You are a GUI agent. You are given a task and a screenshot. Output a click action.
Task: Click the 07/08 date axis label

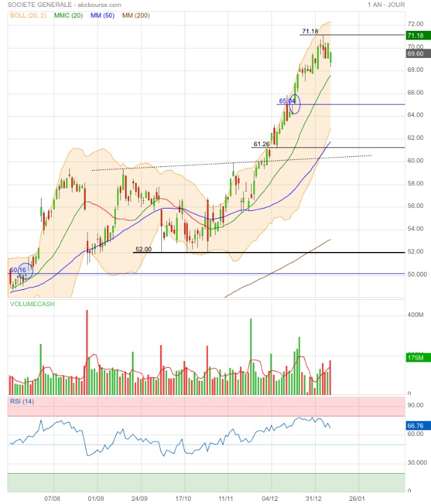(52, 498)
